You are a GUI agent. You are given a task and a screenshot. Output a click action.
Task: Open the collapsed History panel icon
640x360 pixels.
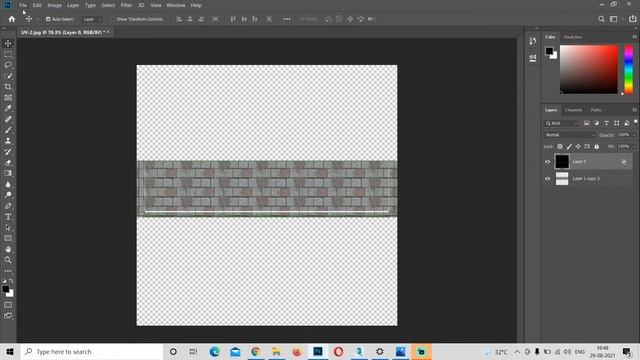pos(533,41)
